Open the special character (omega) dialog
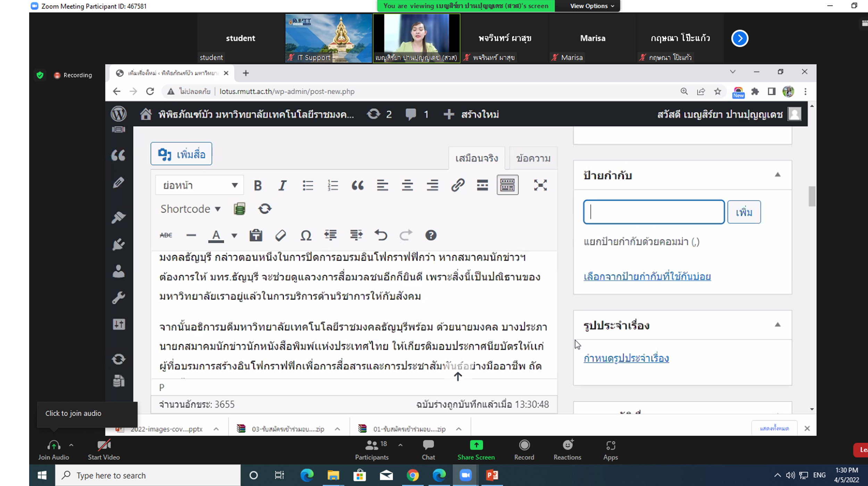Image resolution: width=868 pixels, height=486 pixels. 306,235
